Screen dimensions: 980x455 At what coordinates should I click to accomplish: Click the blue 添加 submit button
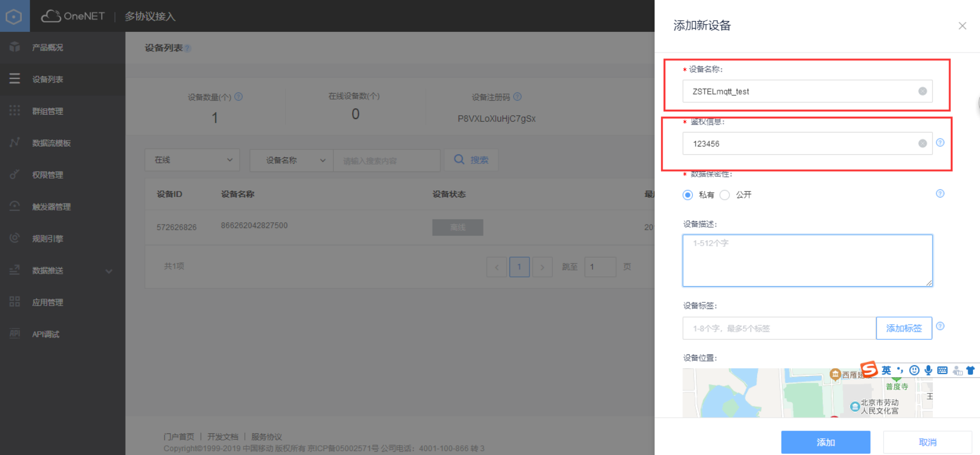[825, 442]
